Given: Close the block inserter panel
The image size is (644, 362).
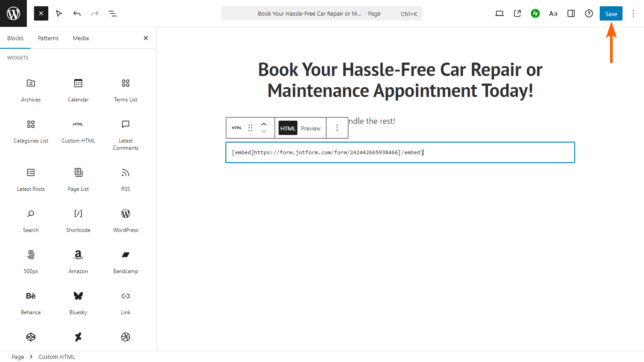Looking at the screenshot, I should click(x=146, y=38).
